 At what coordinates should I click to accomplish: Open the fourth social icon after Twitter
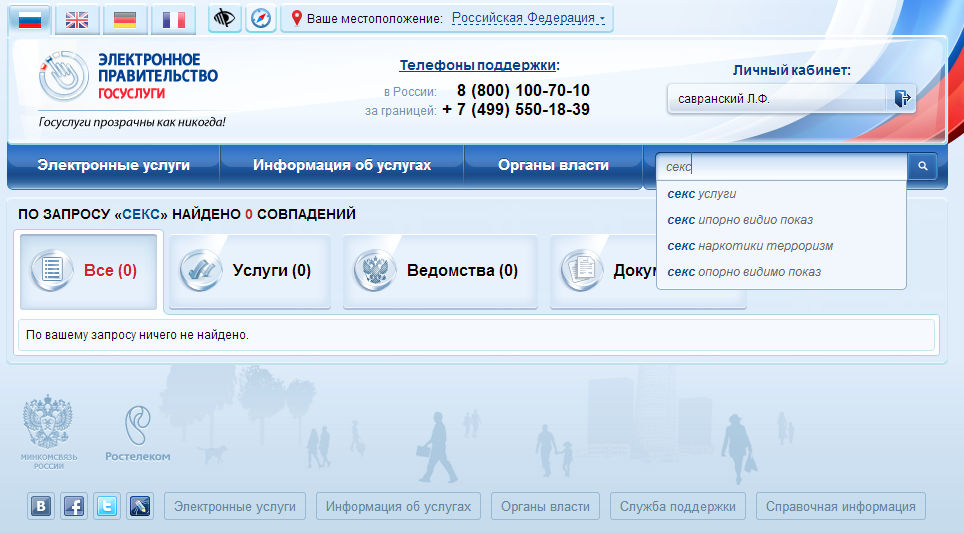pyautogui.click(x=140, y=506)
